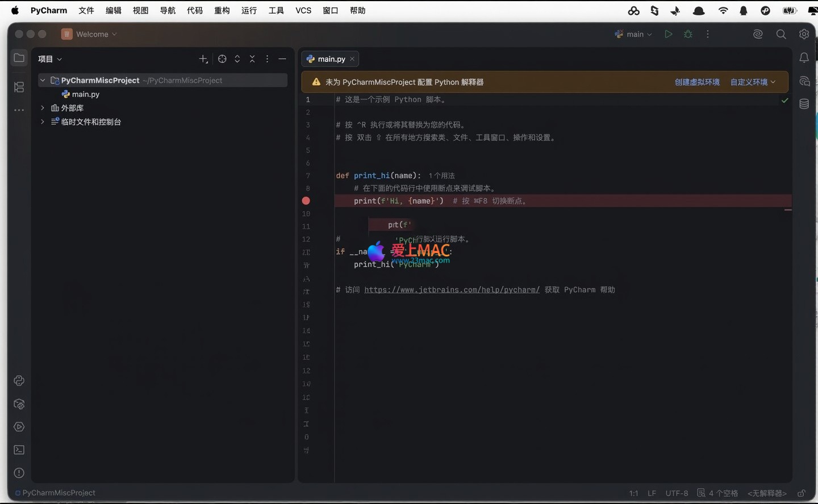Select the main.py editor tab
Image resolution: width=818 pixels, height=504 pixels.
point(331,59)
